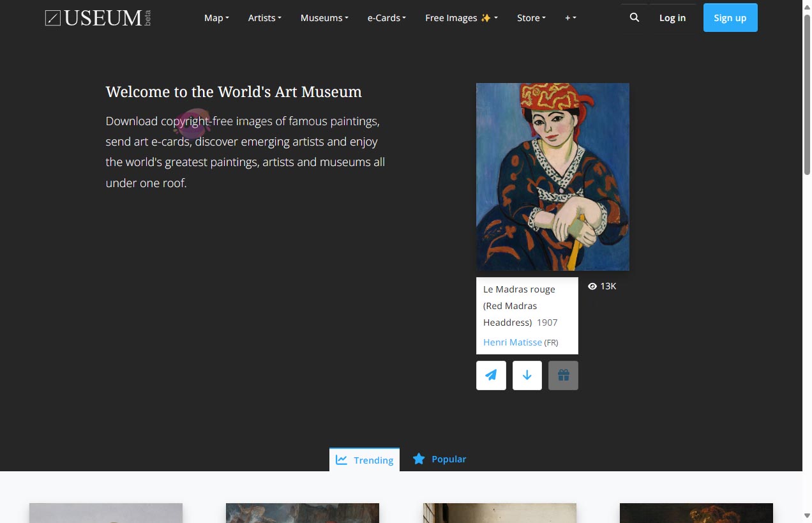812x523 pixels.
Task: Open the Red Madras Headdress painting thumbnail
Action: point(552,176)
